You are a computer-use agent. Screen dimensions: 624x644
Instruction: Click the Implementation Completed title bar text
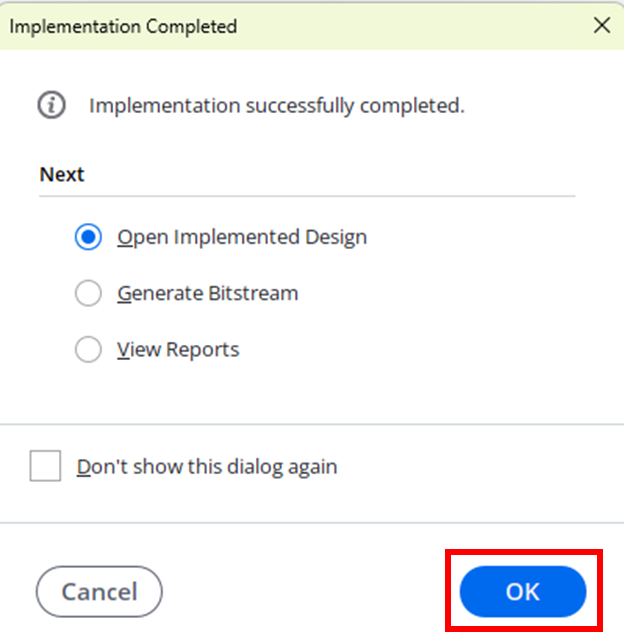click(123, 27)
